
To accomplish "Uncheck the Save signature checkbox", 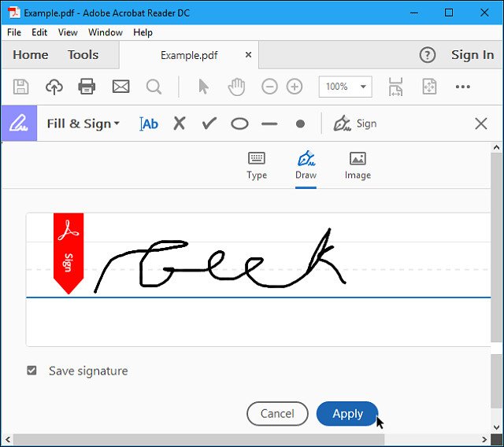I will click(32, 371).
